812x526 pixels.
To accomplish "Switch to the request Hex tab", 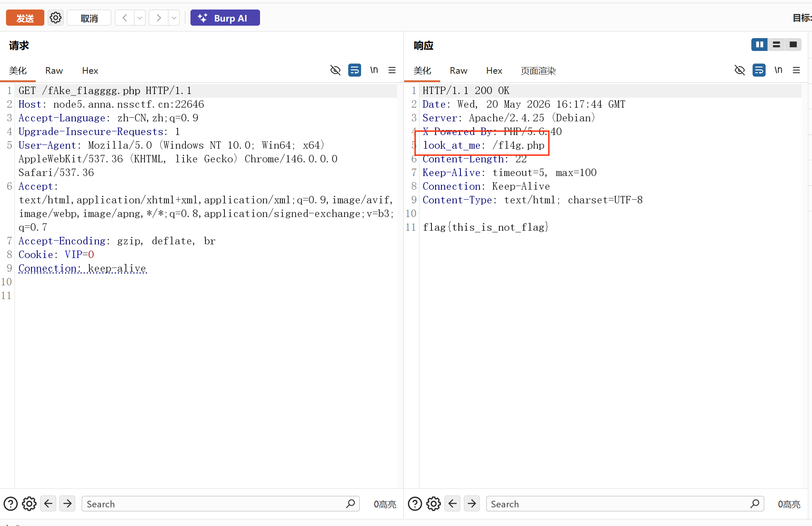I will coord(90,70).
